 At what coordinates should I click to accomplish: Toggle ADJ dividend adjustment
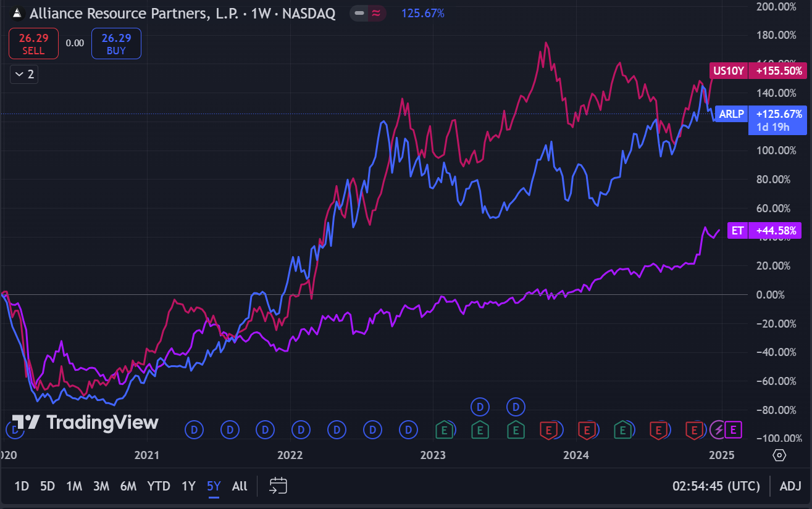coord(790,486)
